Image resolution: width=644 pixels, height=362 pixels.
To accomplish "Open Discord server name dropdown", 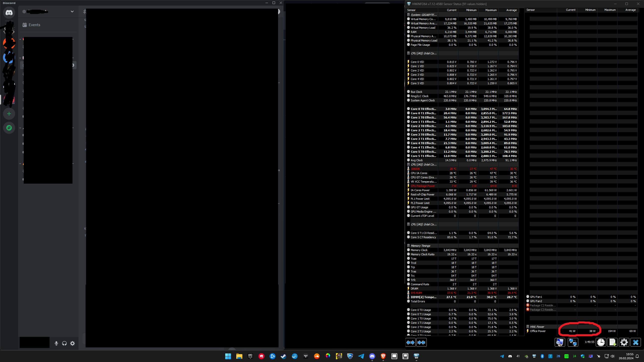I will click(x=72, y=12).
